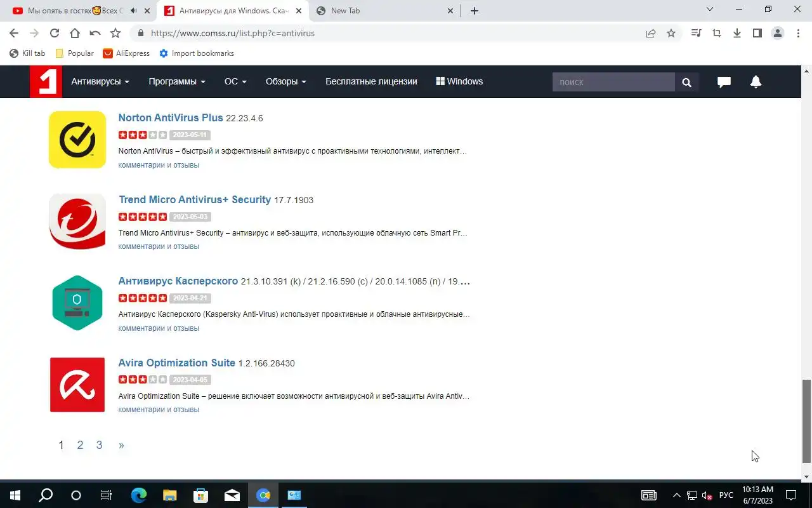
Task: Open the Avira Optimization Suite link
Action: pos(176,363)
